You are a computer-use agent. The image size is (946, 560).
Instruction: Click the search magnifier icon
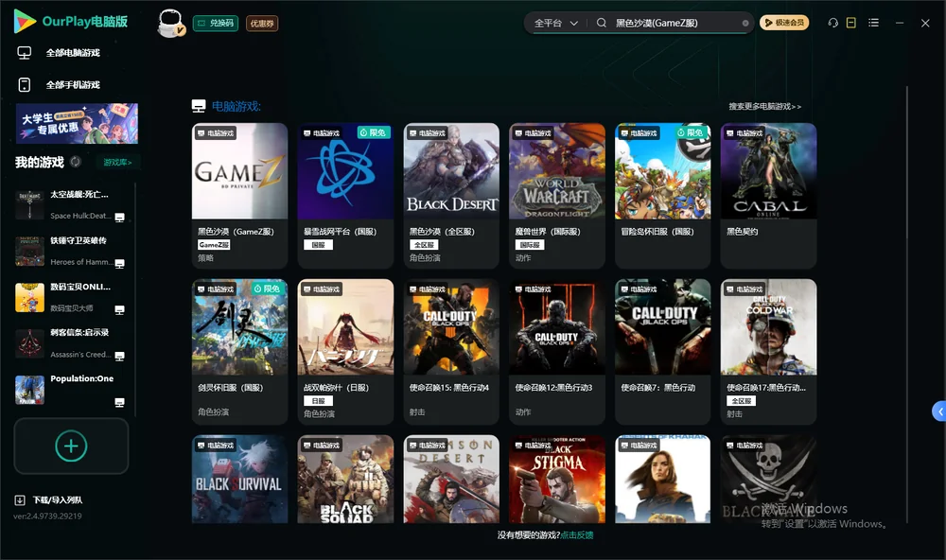pyautogui.click(x=602, y=23)
